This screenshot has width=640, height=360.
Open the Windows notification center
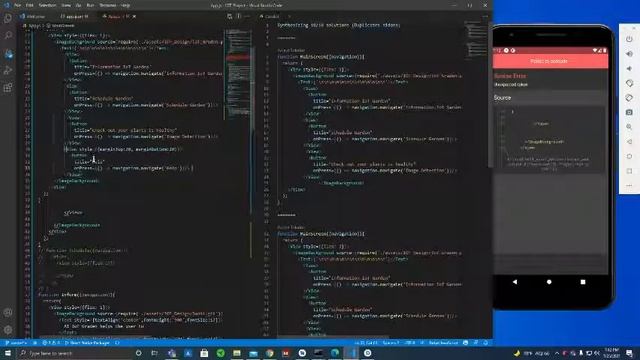pos(629,353)
